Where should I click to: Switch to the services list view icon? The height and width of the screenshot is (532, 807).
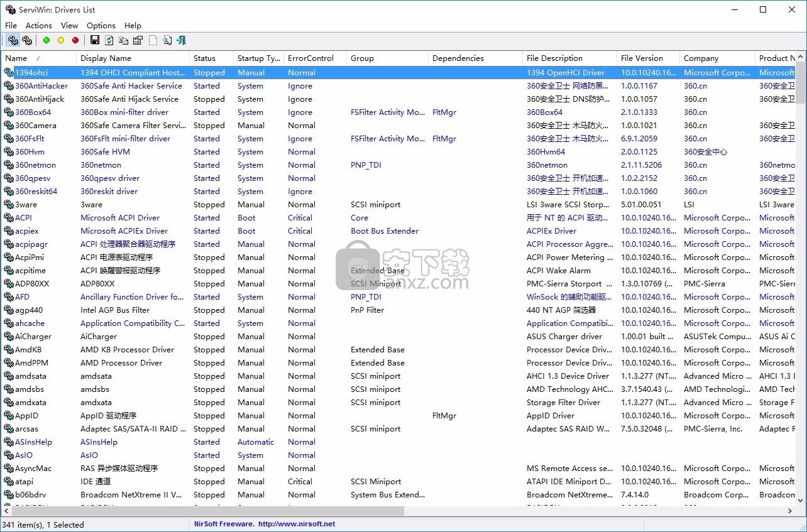click(27, 40)
